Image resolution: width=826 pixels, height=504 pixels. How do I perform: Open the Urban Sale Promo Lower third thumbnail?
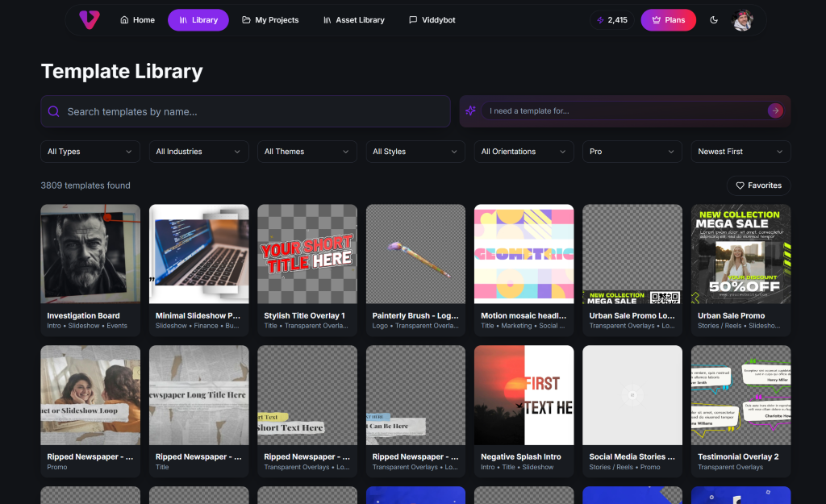(632, 254)
